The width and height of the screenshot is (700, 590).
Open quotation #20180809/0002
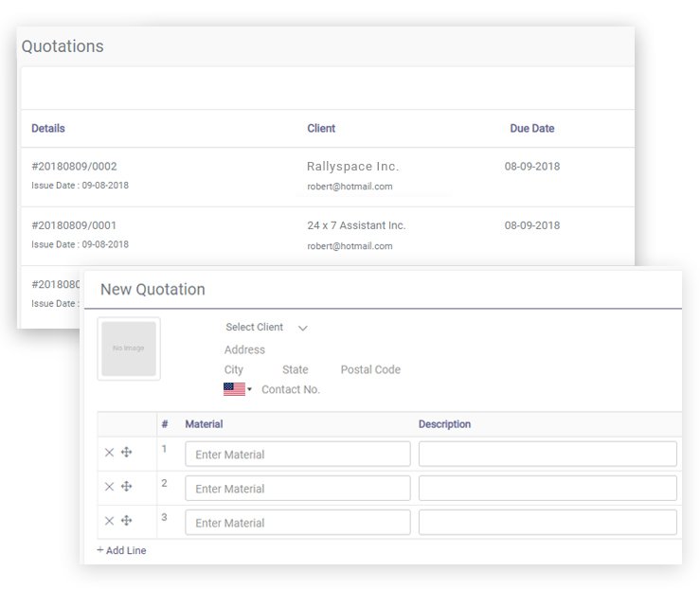coord(74,167)
